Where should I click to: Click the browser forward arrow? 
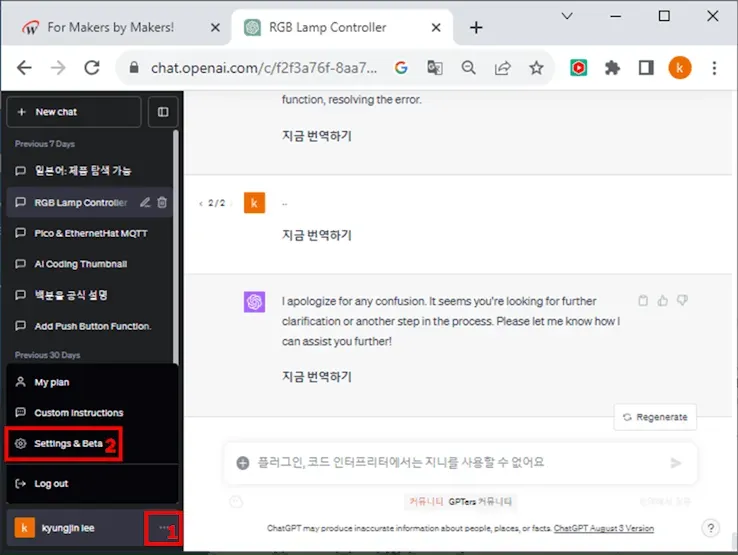pyautogui.click(x=58, y=68)
